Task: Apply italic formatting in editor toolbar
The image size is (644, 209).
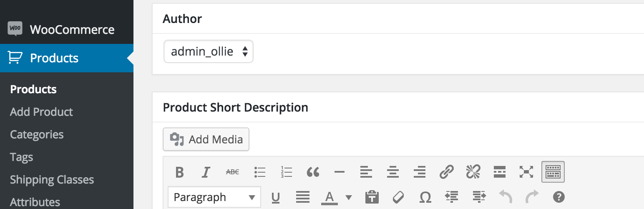Action: tap(206, 172)
